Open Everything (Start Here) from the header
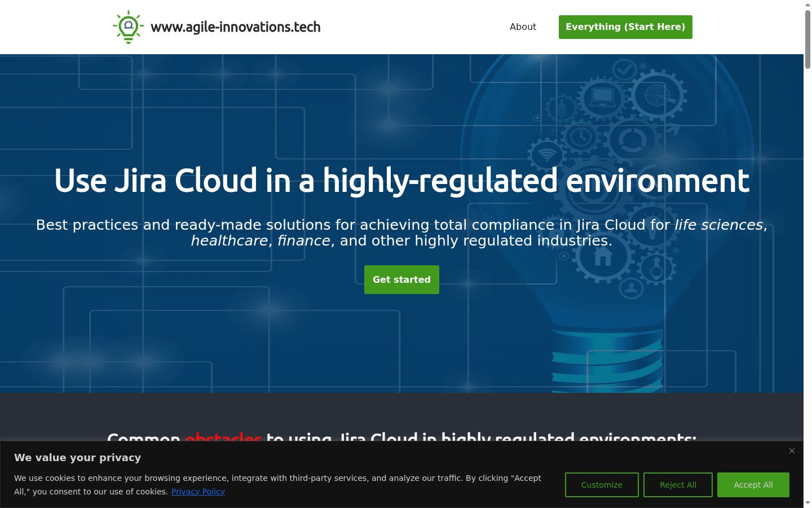Viewport: 812px width, 508px height. [x=625, y=27]
